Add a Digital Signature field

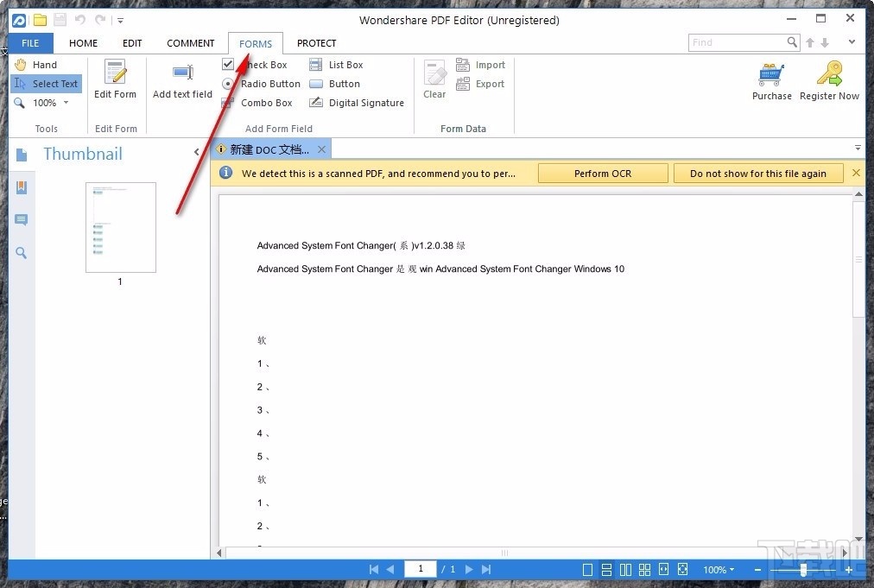pyautogui.click(x=357, y=103)
